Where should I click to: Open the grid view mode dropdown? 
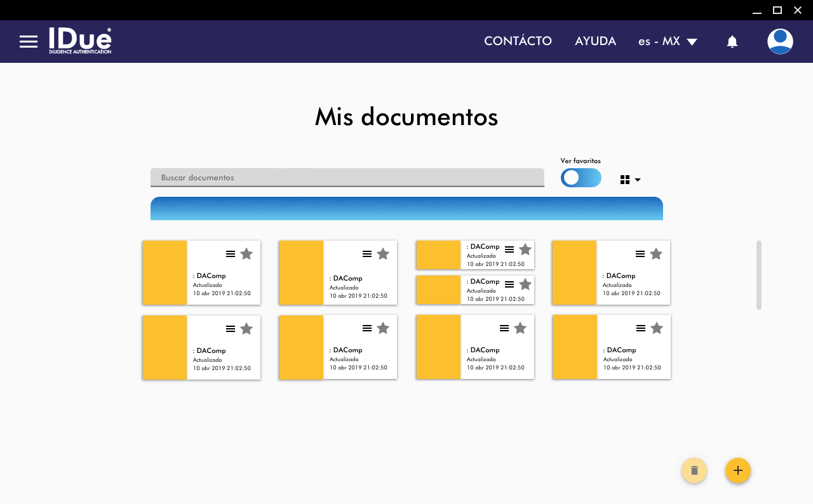pyautogui.click(x=630, y=180)
